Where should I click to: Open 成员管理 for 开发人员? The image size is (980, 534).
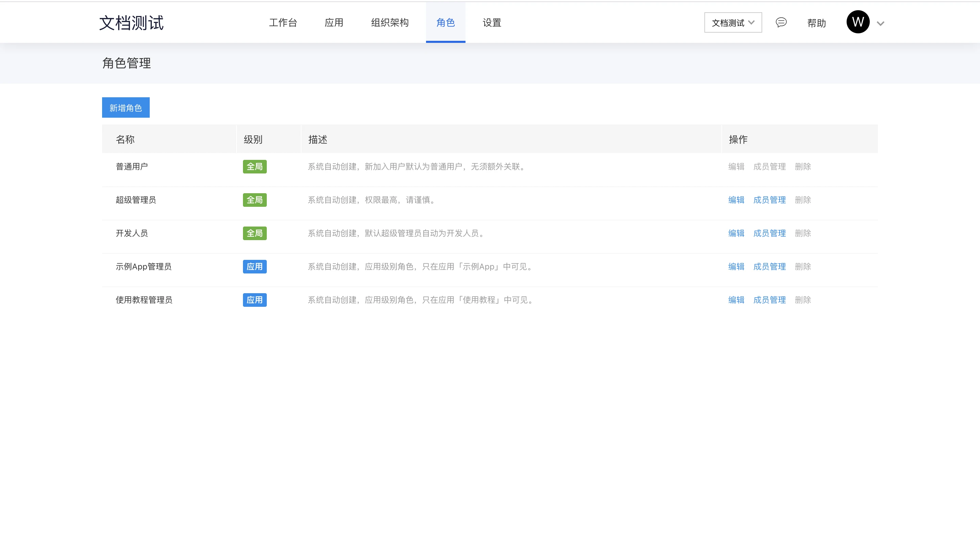[x=769, y=233]
